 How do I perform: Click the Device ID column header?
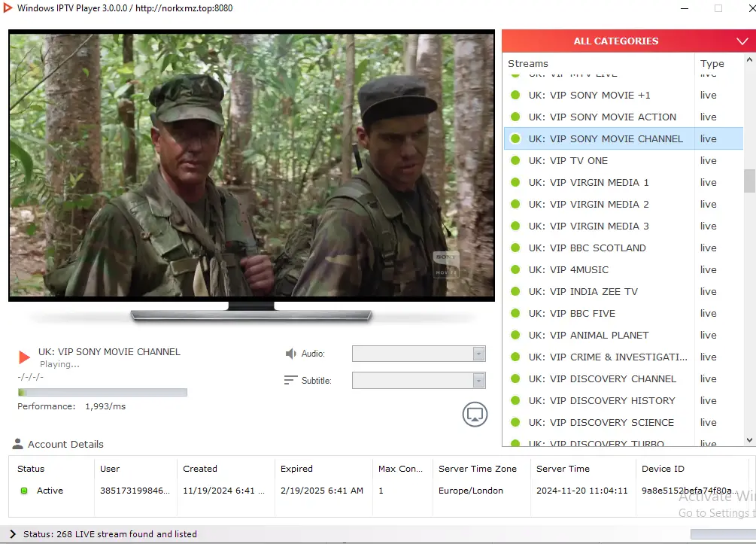pos(663,469)
